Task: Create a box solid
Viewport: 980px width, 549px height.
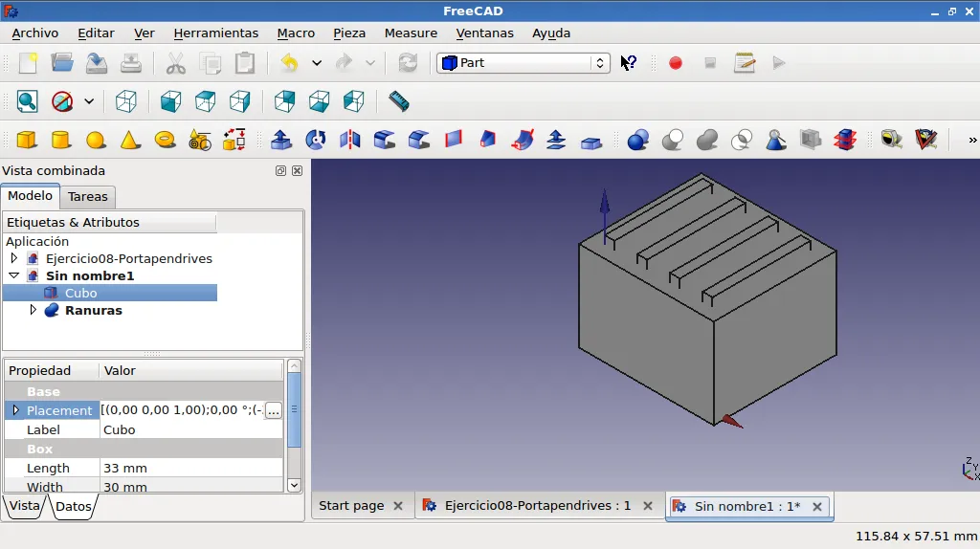Action: pos(27,140)
